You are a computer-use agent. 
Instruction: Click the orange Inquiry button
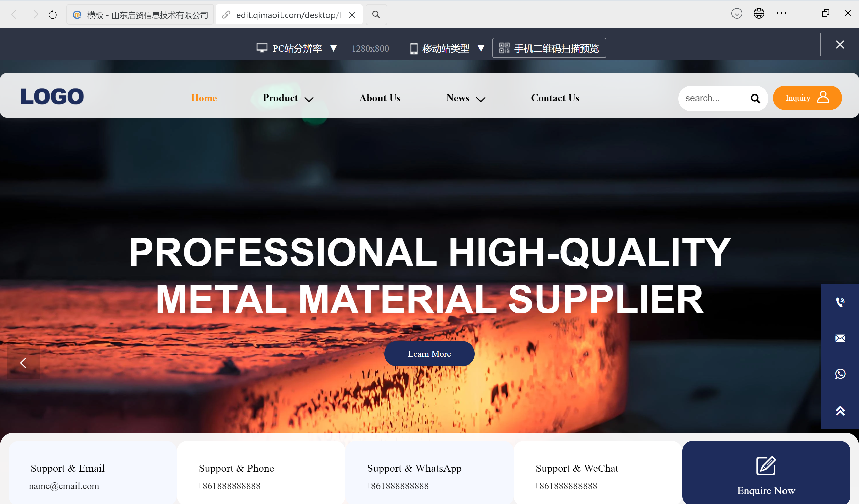807,98
